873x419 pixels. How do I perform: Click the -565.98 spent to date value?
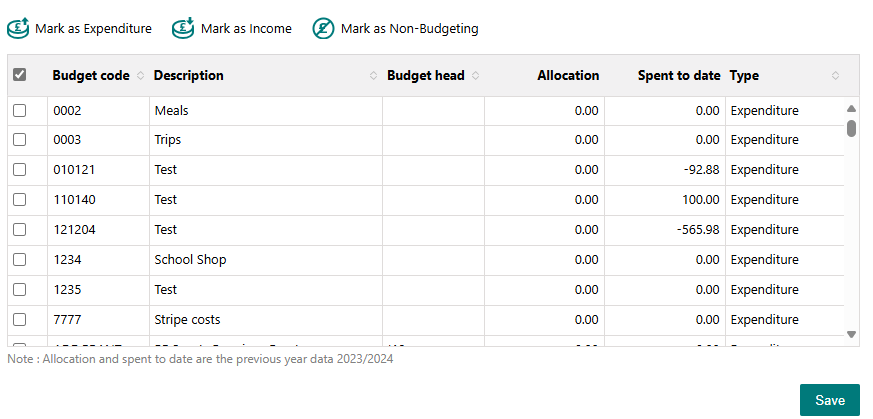[x=698, y=230]
